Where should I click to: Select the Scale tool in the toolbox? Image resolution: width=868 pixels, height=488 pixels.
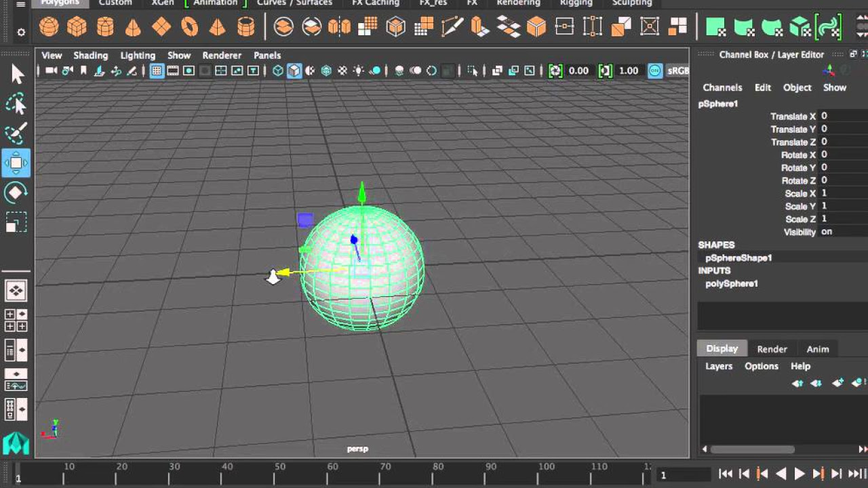pyautogui.click(x=16, y=222)
